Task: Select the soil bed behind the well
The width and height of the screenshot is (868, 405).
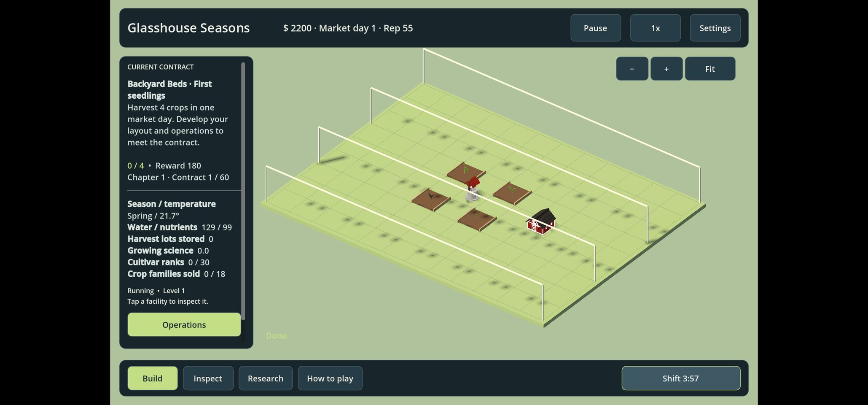Action: point(466,172)
